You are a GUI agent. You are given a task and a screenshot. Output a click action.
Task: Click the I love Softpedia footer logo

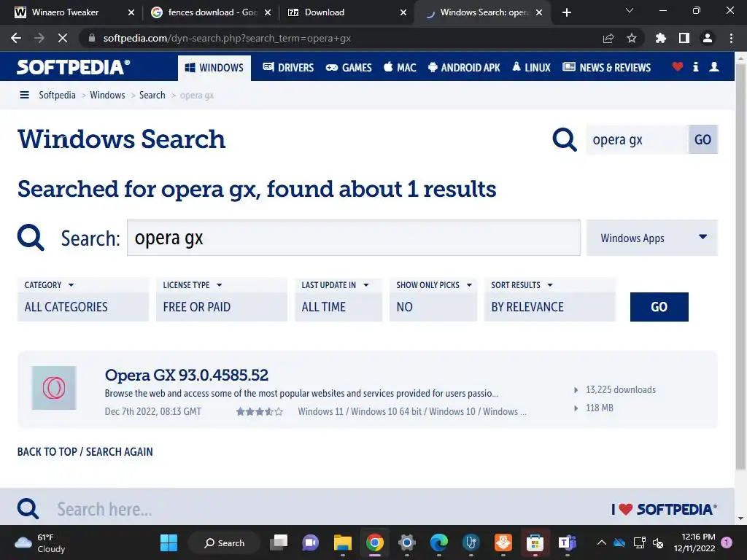pyautogui.click(x=664, y=509)
